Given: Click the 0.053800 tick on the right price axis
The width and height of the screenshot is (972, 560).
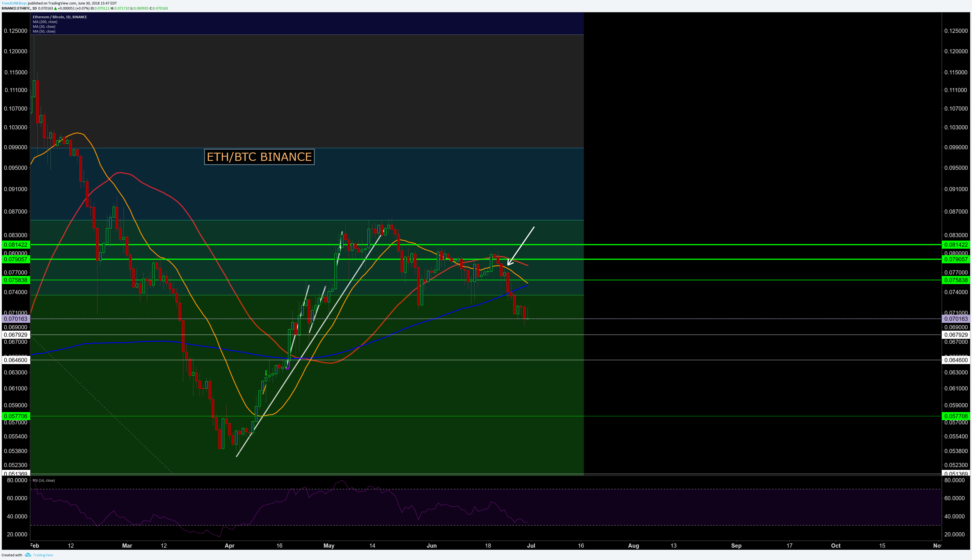Looking at the screenshot, I should pos(956,451).
